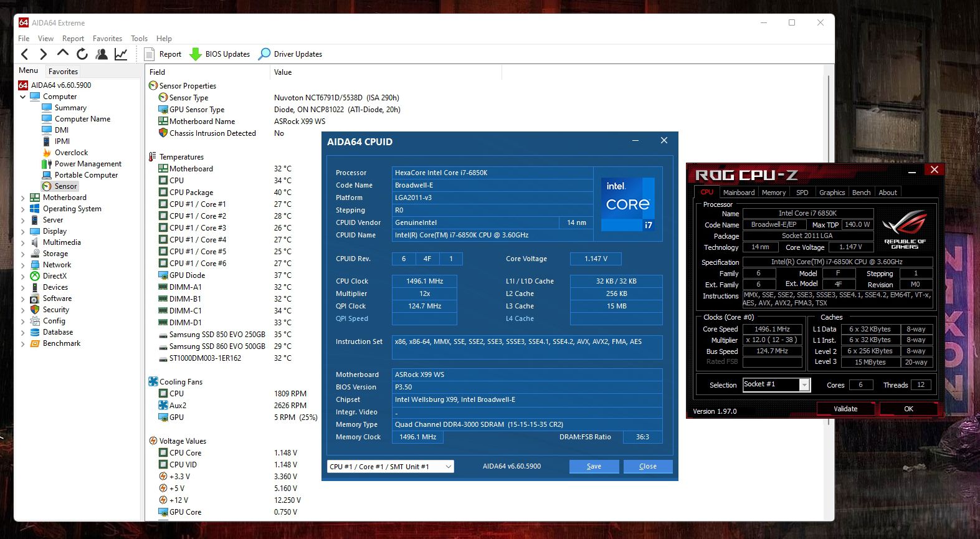The height and width of the screenshot is (539, 980).
Task: Switch to the Favorites tab in the sidebar
Action: point(63,72)
